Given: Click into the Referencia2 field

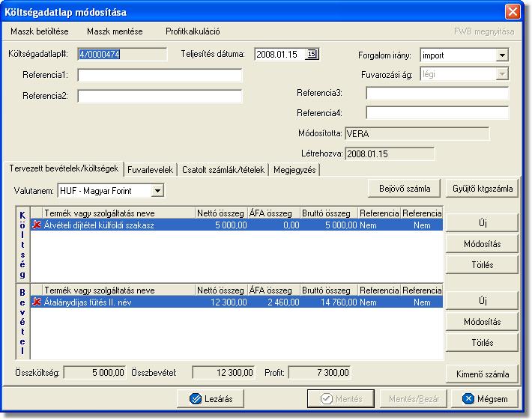Looking at the screenshot, I should [x=160, y=96].
